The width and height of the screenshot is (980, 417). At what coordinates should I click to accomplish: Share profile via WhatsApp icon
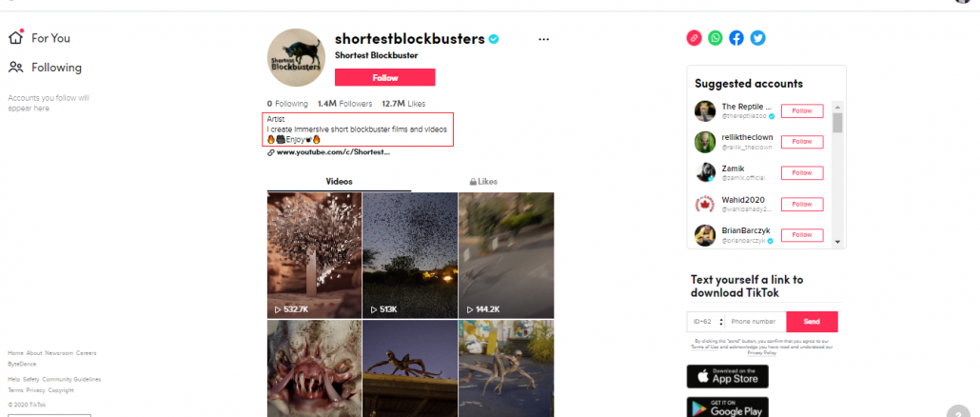pos(715,38)
